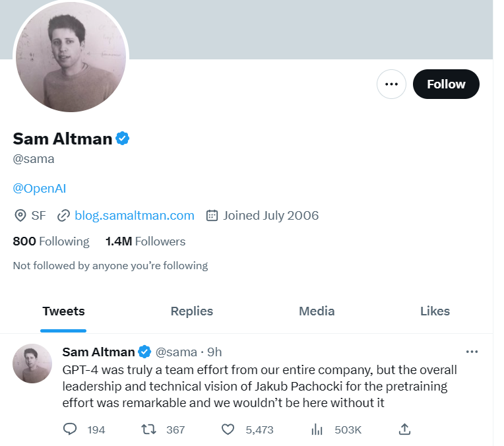Open the tweet's three-dot more menu
Image resolution: width=504 pixels, height=446 pixels.
(472, 352)
